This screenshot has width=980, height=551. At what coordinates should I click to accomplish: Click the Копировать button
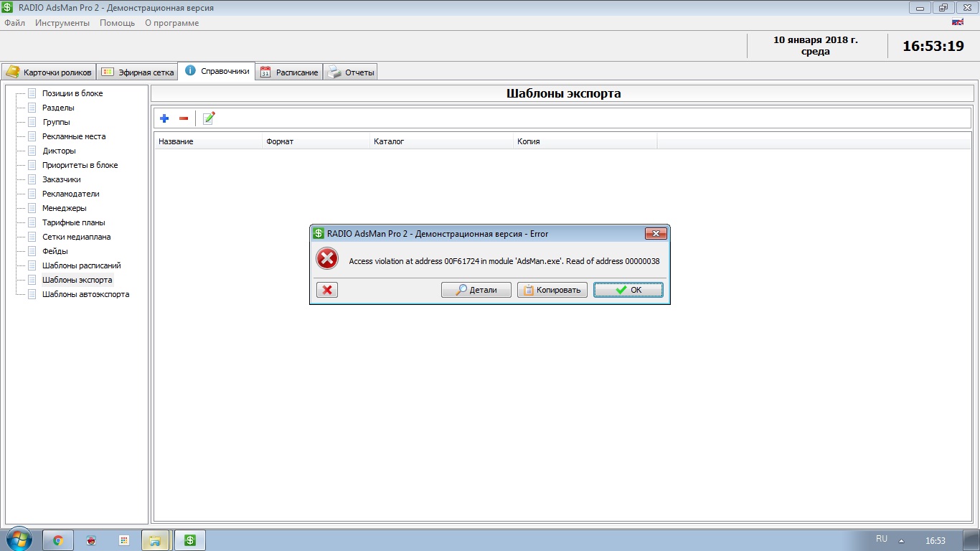coord(552,290)
